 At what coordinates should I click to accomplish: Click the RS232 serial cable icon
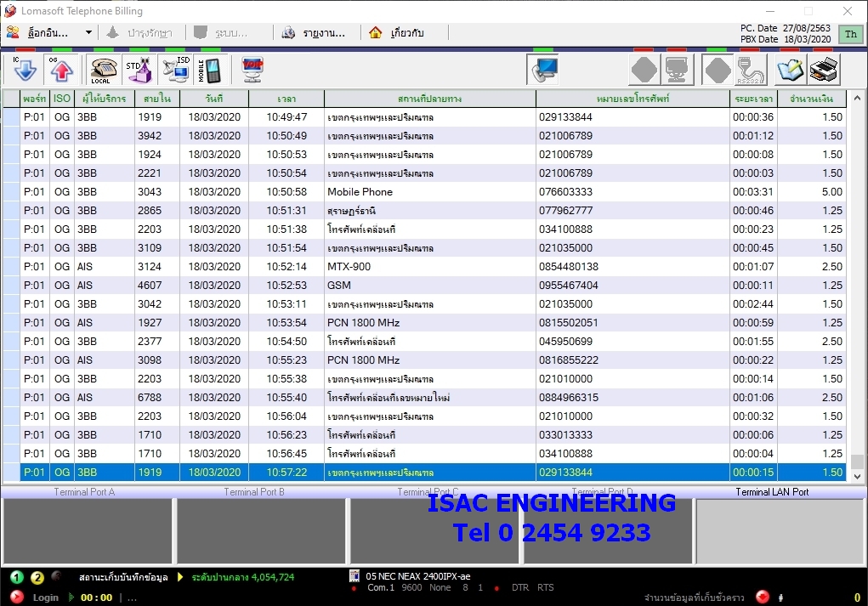(751, 70)
